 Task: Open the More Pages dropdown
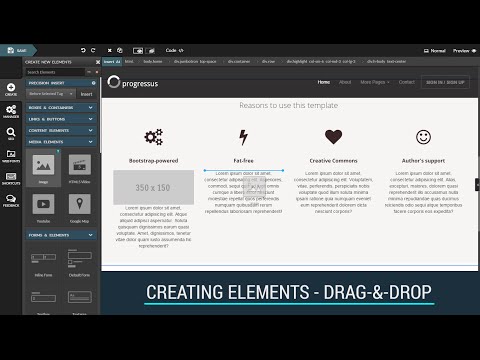point(375,82)
